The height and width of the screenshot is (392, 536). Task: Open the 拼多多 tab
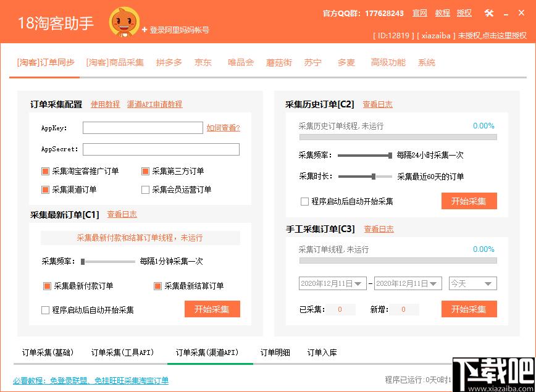(169, 63)
